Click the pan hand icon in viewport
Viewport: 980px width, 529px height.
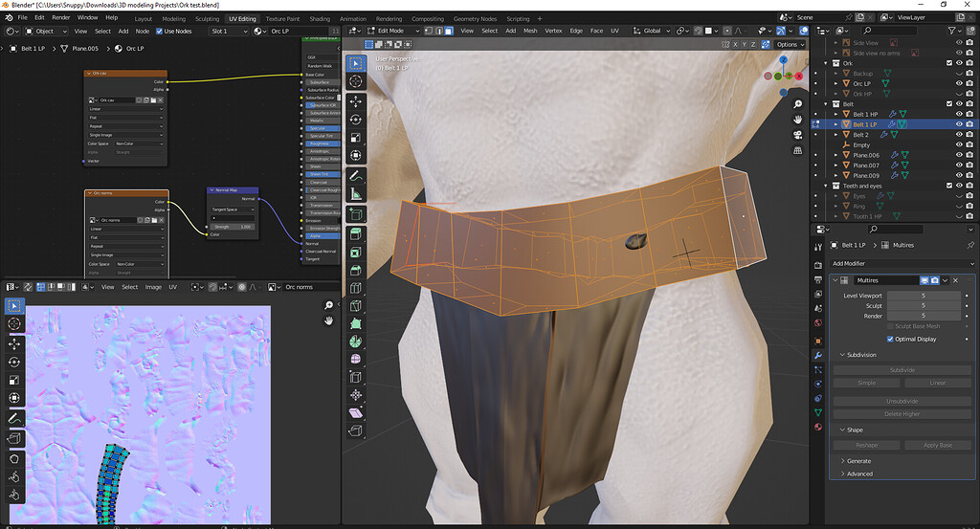pyautogui.click(x=798, y=118)
